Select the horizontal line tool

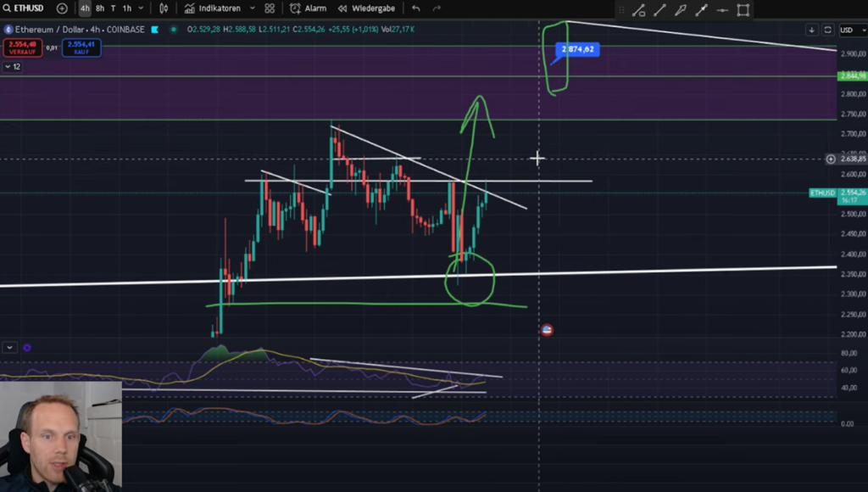click(722, 10)
